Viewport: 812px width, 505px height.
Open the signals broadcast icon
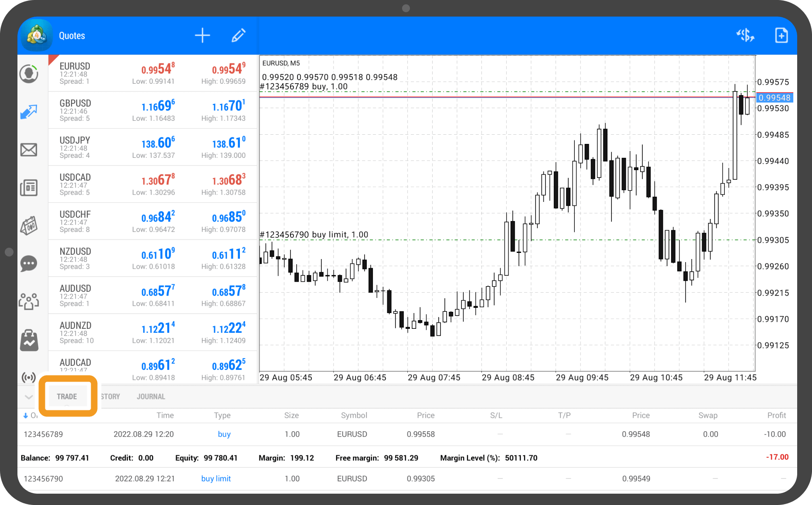29,377
